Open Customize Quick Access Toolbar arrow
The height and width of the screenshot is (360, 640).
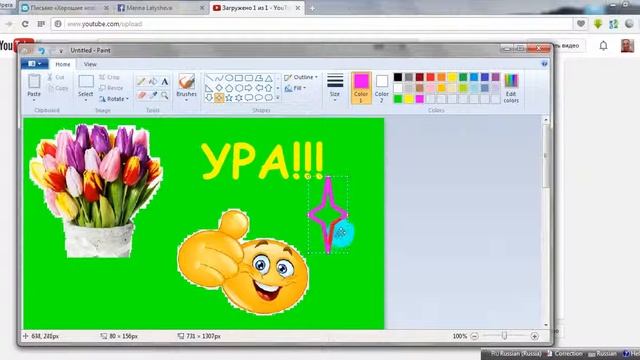[61, 51]
